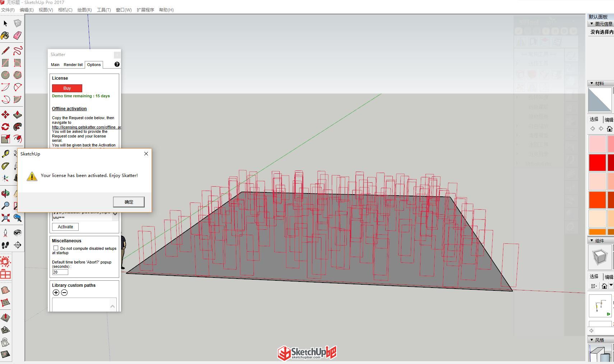Viewport: 614px width, 364px height.
Task: Click the red Buy button
Action: point(67,88)
